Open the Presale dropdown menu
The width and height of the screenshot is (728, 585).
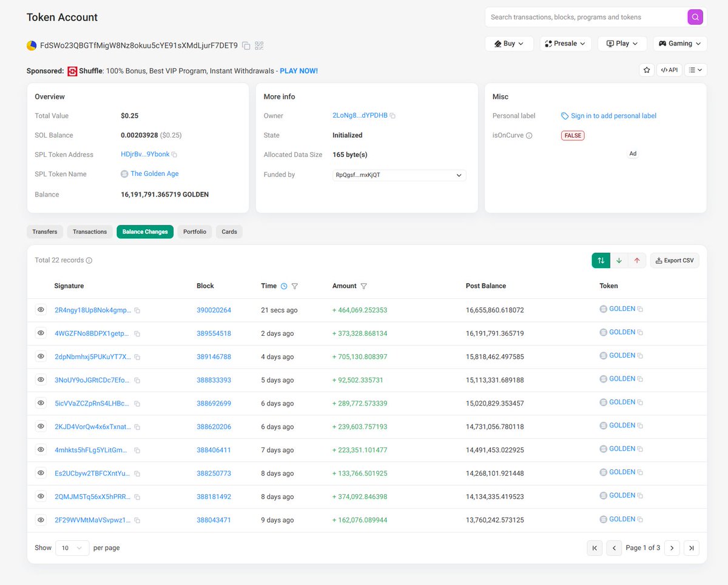click(565, 44)
